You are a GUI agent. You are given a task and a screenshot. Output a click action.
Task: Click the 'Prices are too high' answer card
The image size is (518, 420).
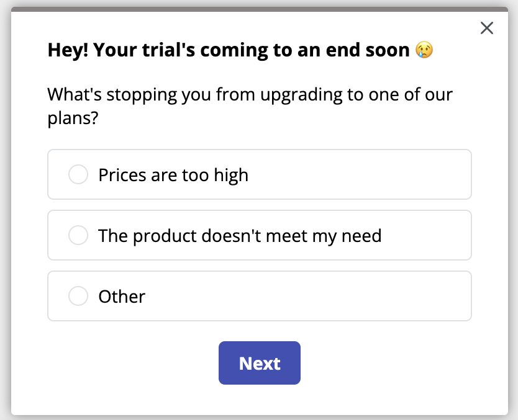coord(259,174)
